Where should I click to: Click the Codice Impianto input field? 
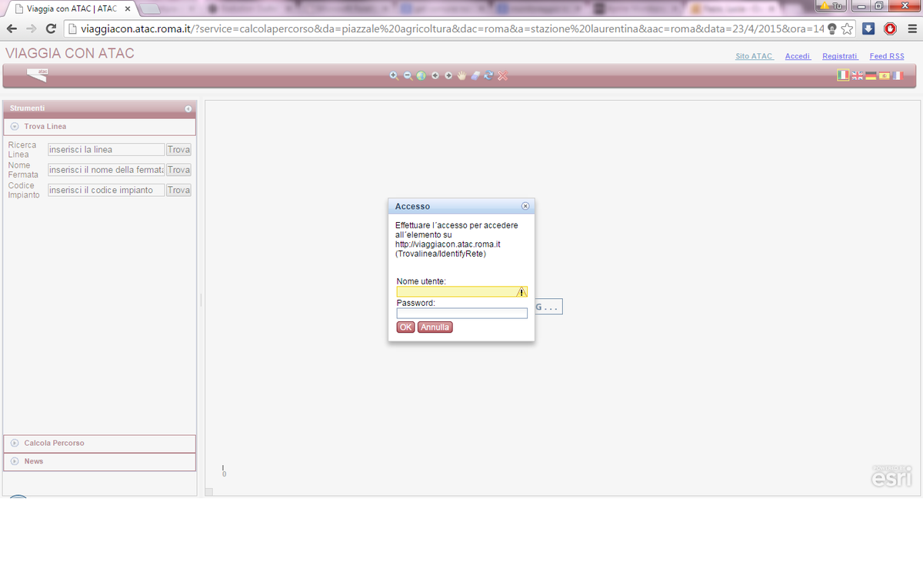point(106,190)
